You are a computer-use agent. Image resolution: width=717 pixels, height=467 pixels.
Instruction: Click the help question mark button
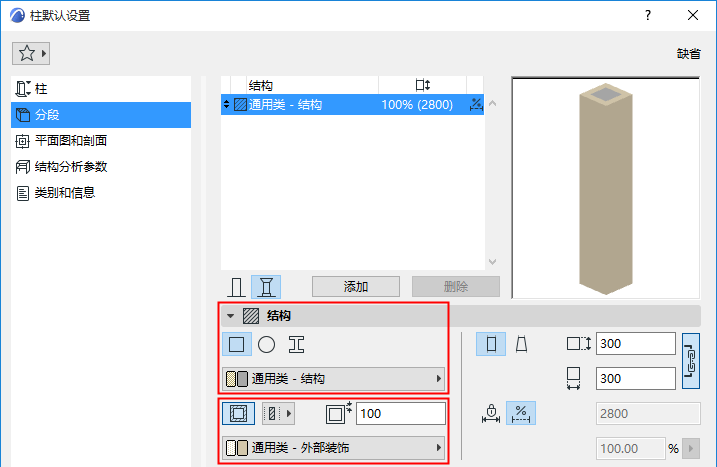[648, 15]
